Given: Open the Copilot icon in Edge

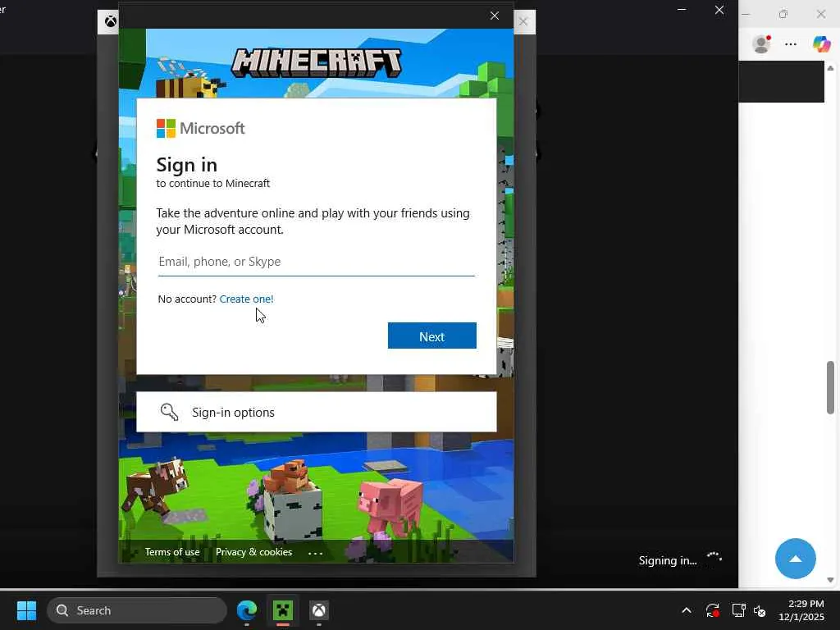Looking at the screenshot, I should coord(820,44).
